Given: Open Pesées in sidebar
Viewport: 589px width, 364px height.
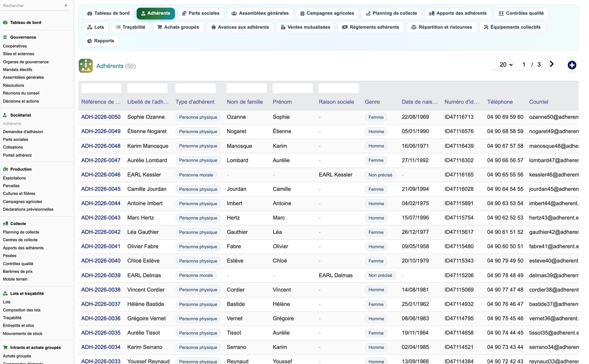Looking at the screenshot, I should pos(10,256).
